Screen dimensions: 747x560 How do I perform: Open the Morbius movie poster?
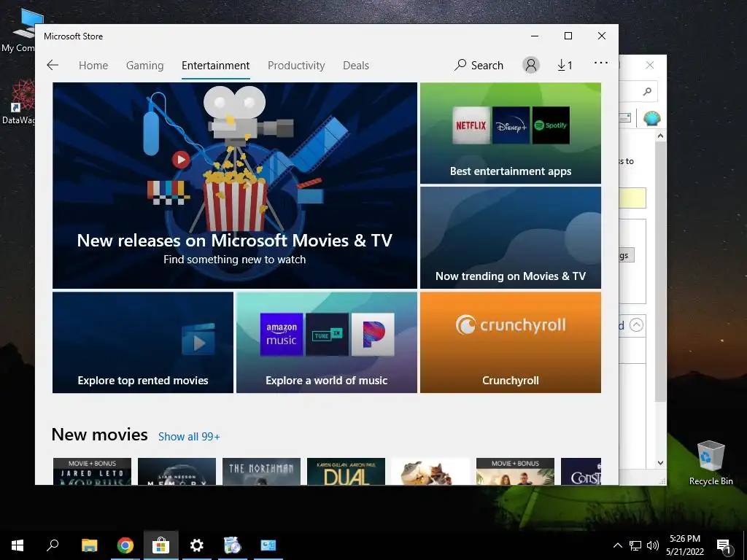coord(92,472)
